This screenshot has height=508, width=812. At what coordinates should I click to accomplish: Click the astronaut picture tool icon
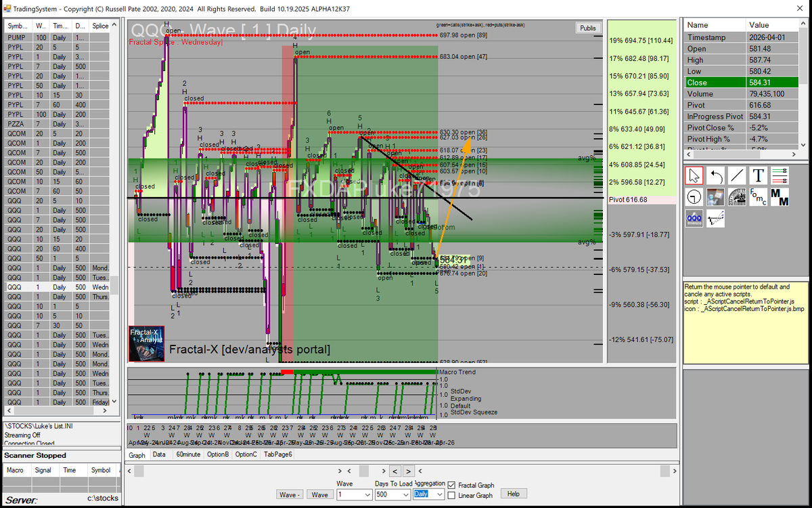(715, 197)
